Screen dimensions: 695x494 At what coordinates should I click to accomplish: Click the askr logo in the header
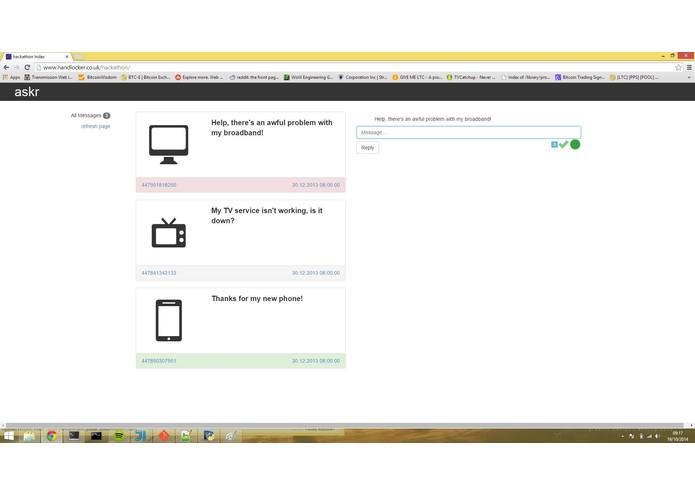[x=27, y=92]
